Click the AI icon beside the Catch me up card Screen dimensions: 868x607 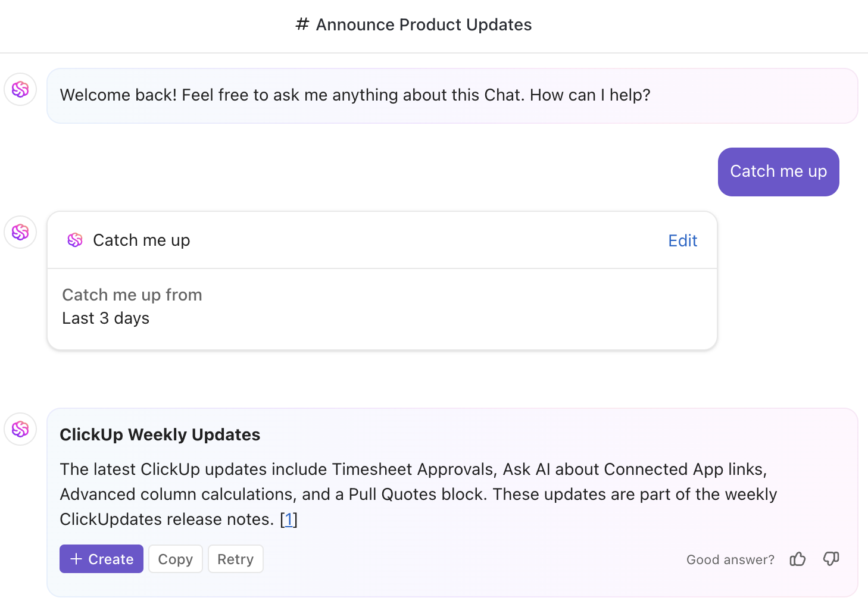pos(20,232)
